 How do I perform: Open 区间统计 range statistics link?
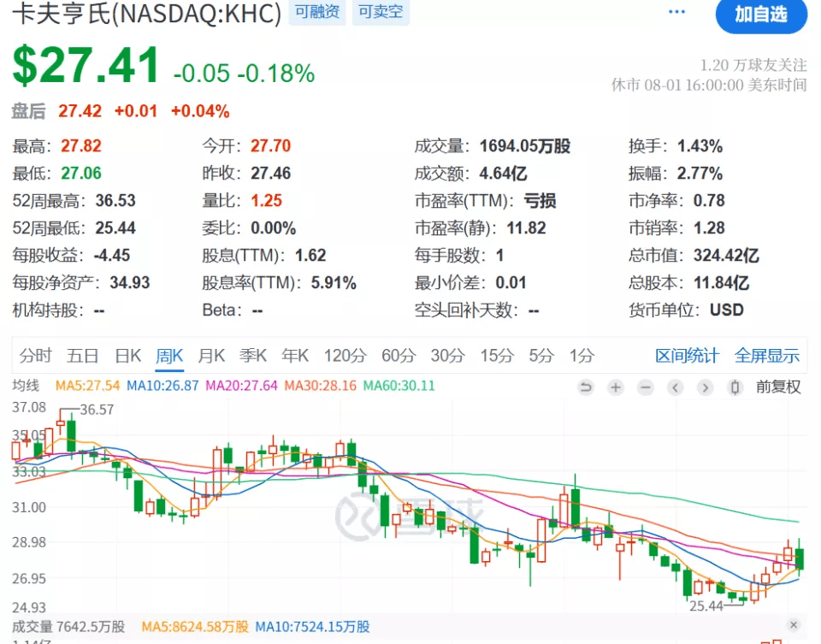click(687, 356)
